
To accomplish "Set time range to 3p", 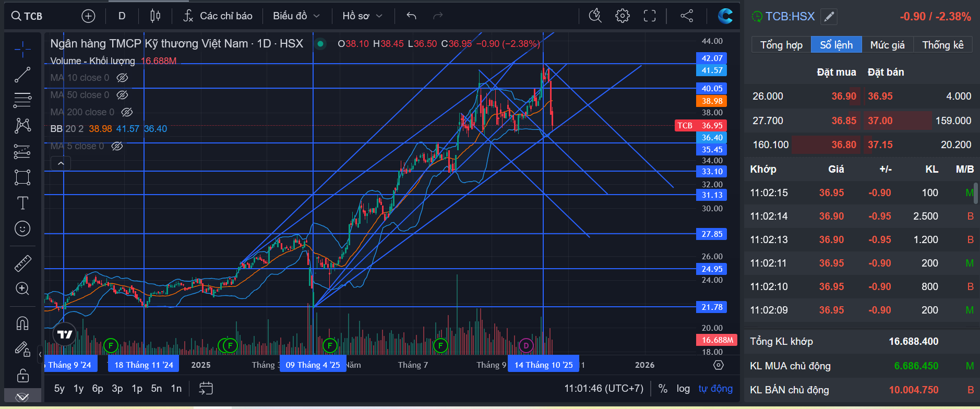I will tap(117, 389).
